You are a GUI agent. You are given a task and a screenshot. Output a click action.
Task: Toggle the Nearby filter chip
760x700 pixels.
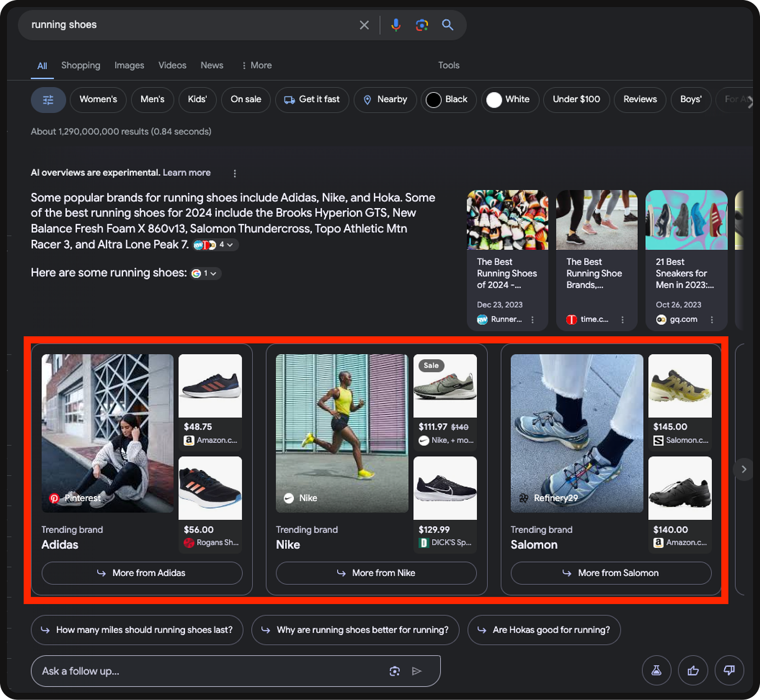point(385,100)
